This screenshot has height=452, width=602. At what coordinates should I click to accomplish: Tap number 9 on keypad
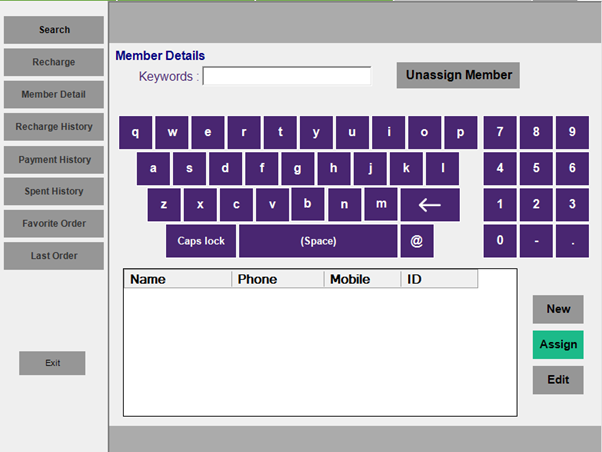coord(572,132)
